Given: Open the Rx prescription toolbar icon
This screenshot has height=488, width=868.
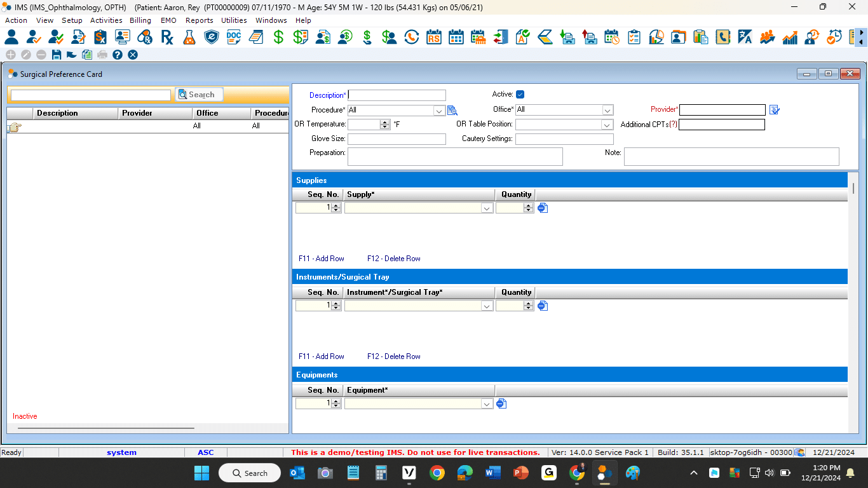Looking at the screenshot, I should (x=167, y=37).
